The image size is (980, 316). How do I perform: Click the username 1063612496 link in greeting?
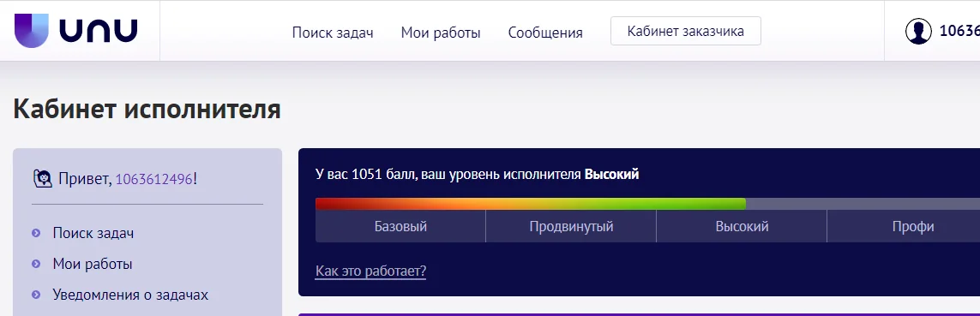click(x=154, y=179)
